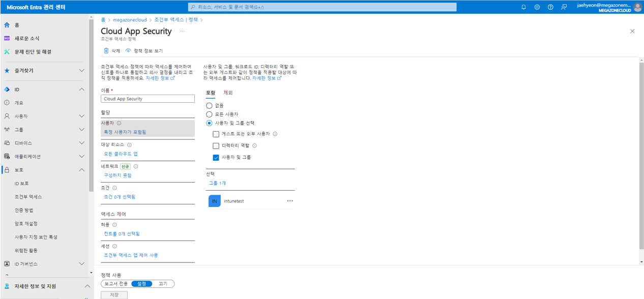Open the ellipsis next to Cloud App Security title

182,31
